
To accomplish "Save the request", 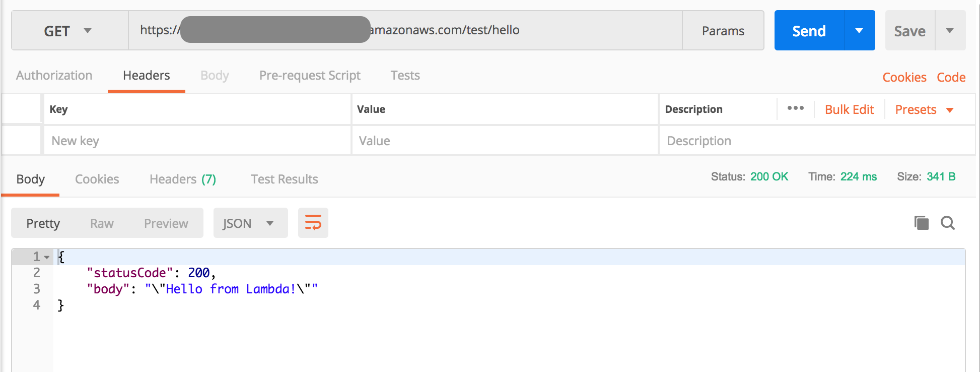I will pos(909,31).
